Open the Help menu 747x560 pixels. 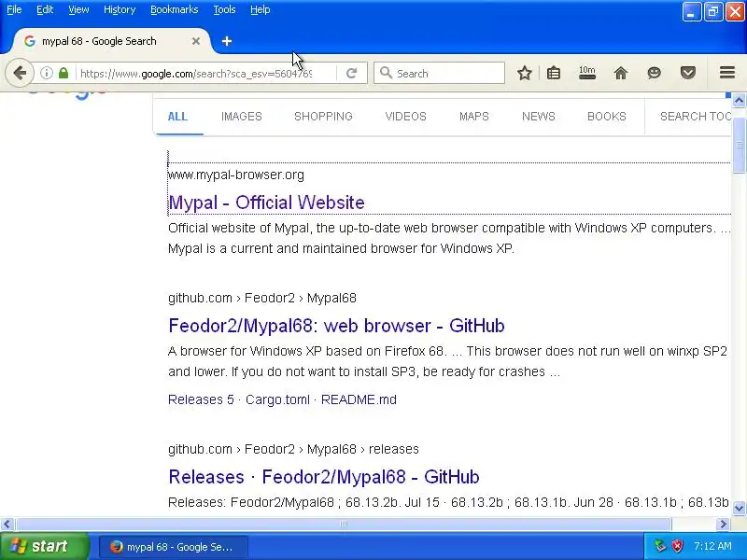click(261, 9)
